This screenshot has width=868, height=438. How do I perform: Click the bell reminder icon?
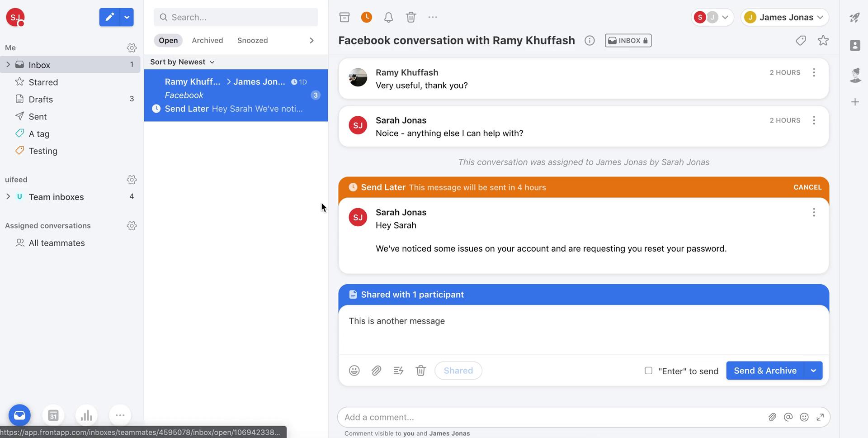pos(388,17)
